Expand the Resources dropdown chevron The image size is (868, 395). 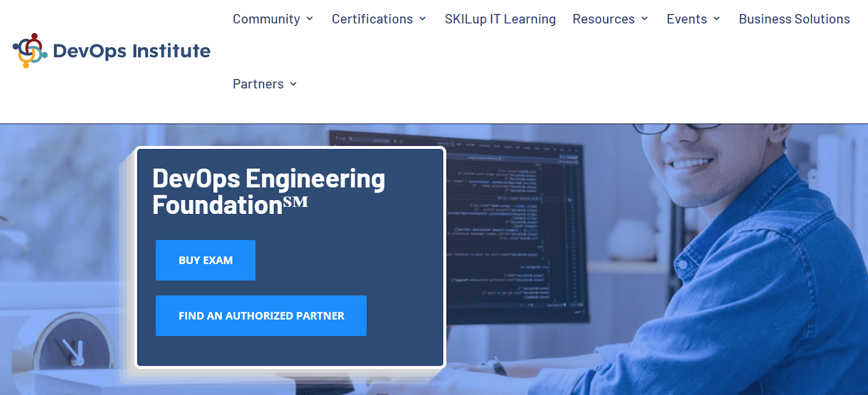click(644, 19)
